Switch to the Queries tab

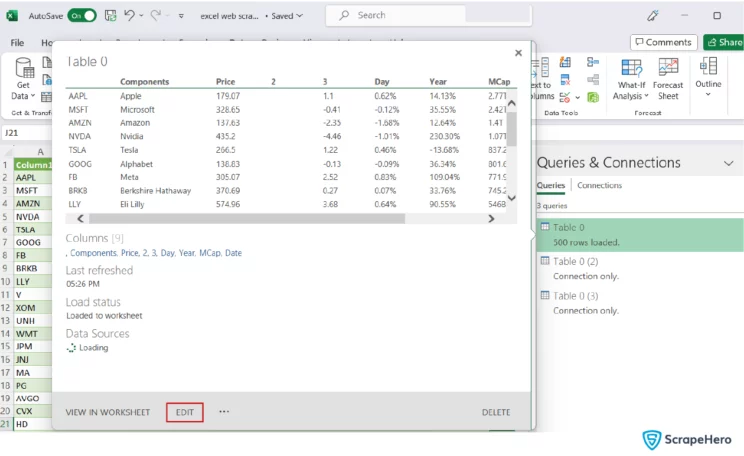pyautogui.click(x=551, y=185)
